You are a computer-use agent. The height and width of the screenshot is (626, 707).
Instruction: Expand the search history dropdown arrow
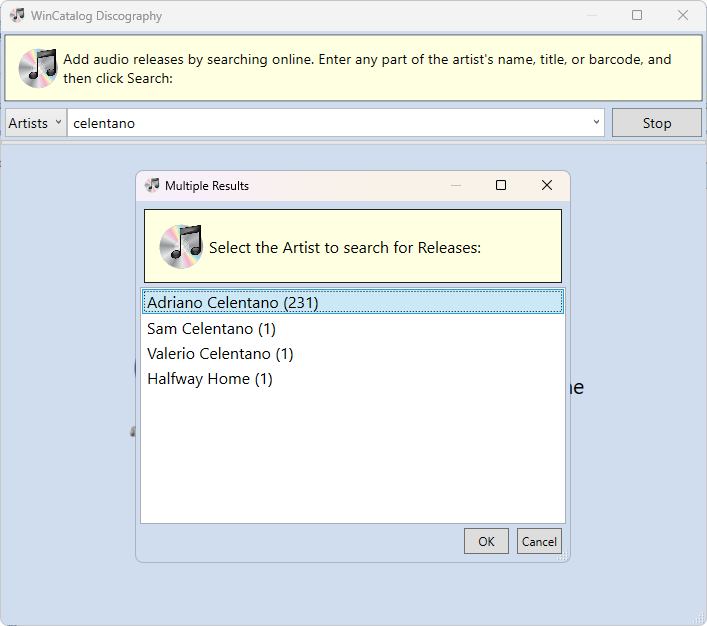point(597,123)
